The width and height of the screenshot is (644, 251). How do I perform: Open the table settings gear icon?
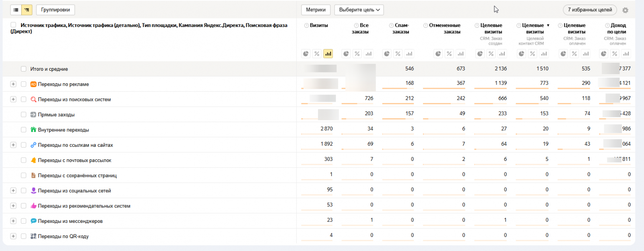pos(625,10)
